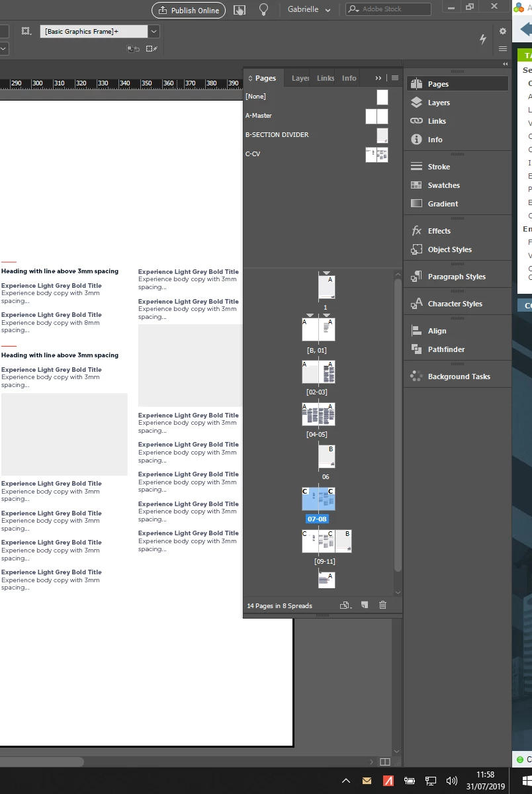Image resolution: width=532 pixels, height=794 pixels.
Task: Focus the Adobe Stock search field
Action: coord(388,9)
